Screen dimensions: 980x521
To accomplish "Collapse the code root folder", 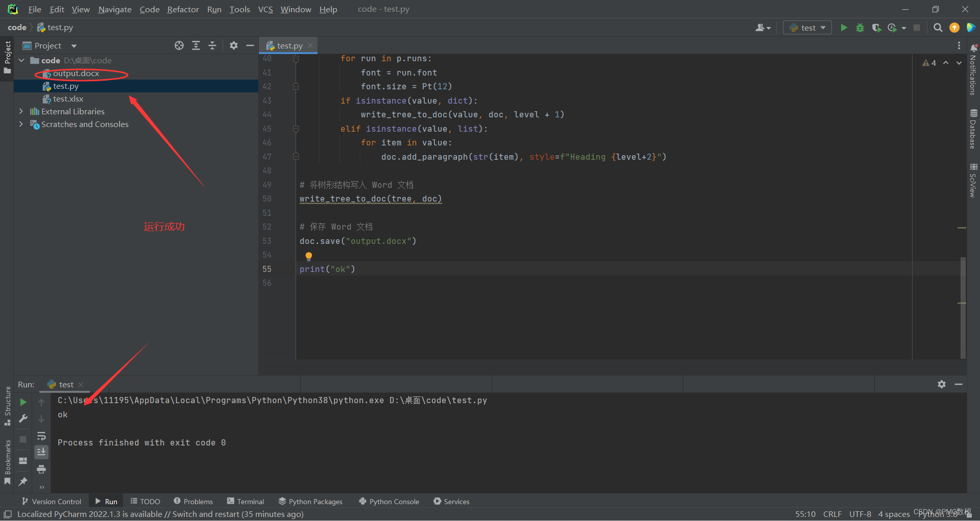I will tap(21, 60).
